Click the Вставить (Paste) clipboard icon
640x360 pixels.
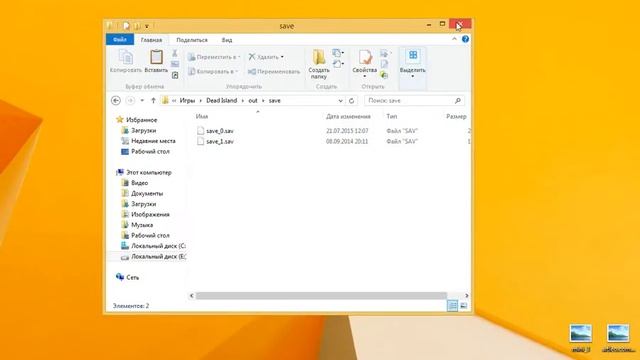156,57
